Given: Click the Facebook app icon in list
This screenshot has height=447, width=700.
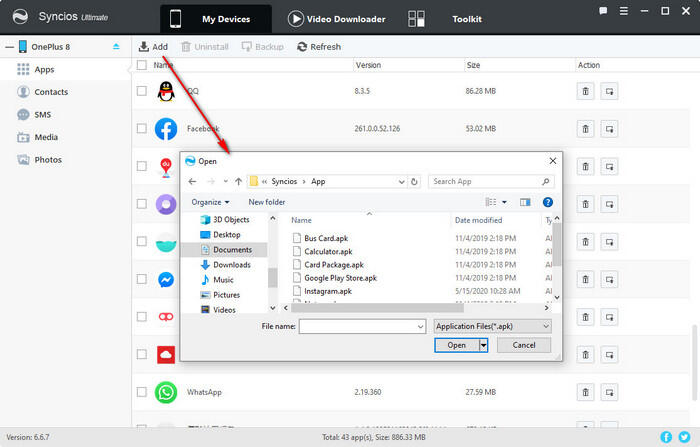Looking at the screenshot, I should 166,129.
